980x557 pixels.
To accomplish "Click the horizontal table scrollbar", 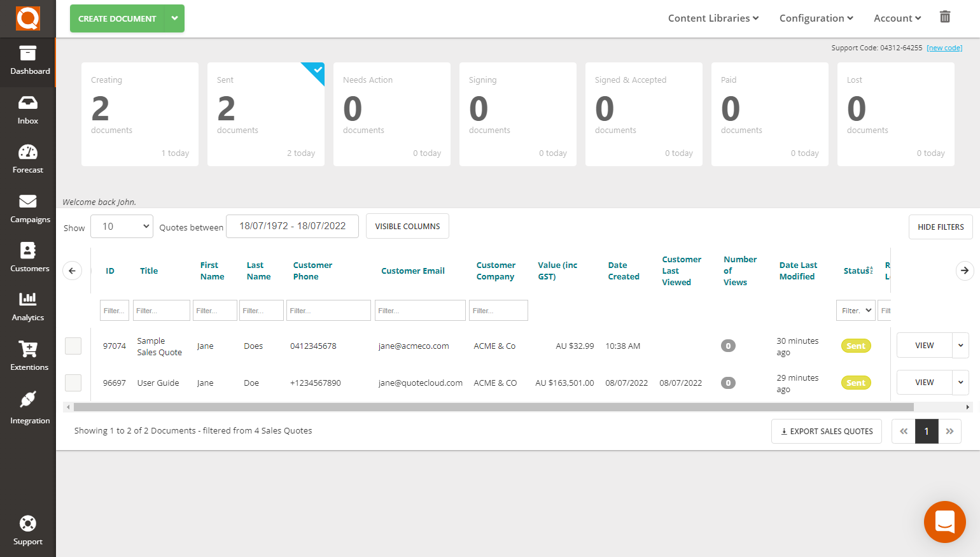I will [x=493, y=407].
